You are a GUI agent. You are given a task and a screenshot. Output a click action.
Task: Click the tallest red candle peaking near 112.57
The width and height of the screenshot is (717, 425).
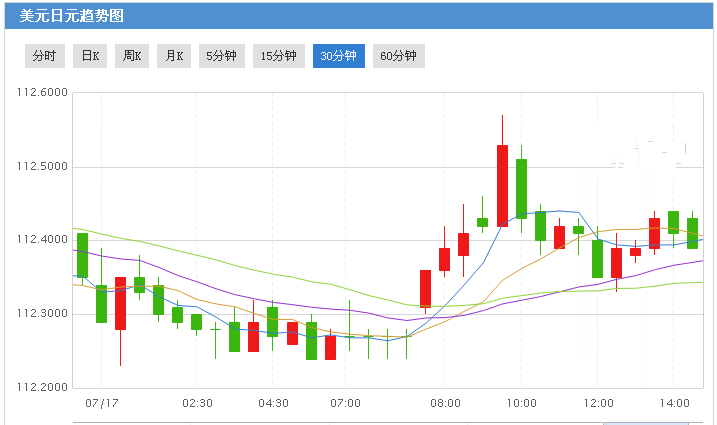pos(502,185)
